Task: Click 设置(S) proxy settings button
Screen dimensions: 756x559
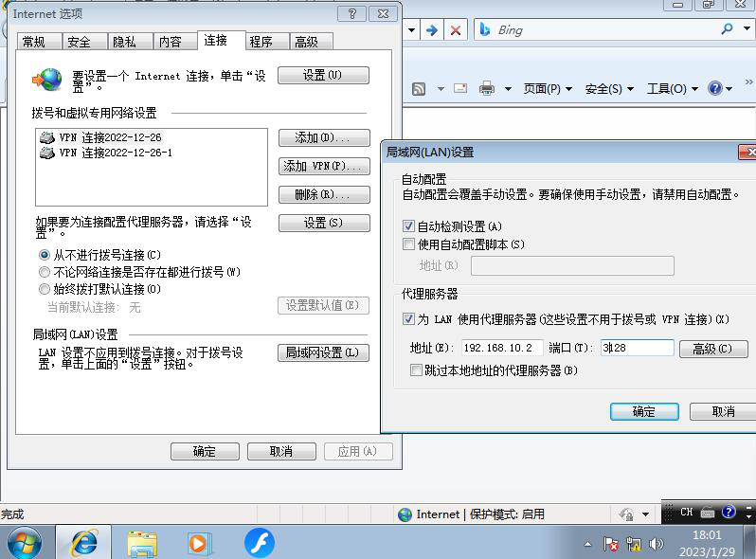Action: pyautogui.click(x=324, y=223)
